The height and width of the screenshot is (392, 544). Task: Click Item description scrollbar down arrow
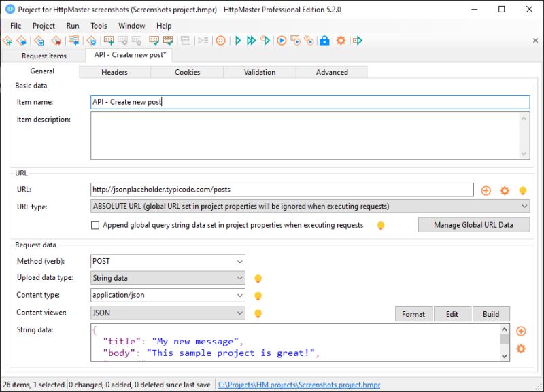click(524, 154)
